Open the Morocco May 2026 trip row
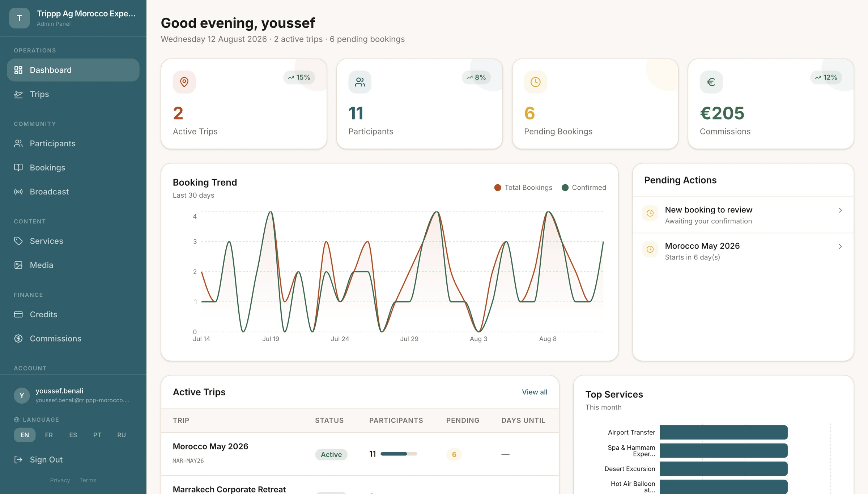The image size is (868, 494). click(x=360, y=454)
